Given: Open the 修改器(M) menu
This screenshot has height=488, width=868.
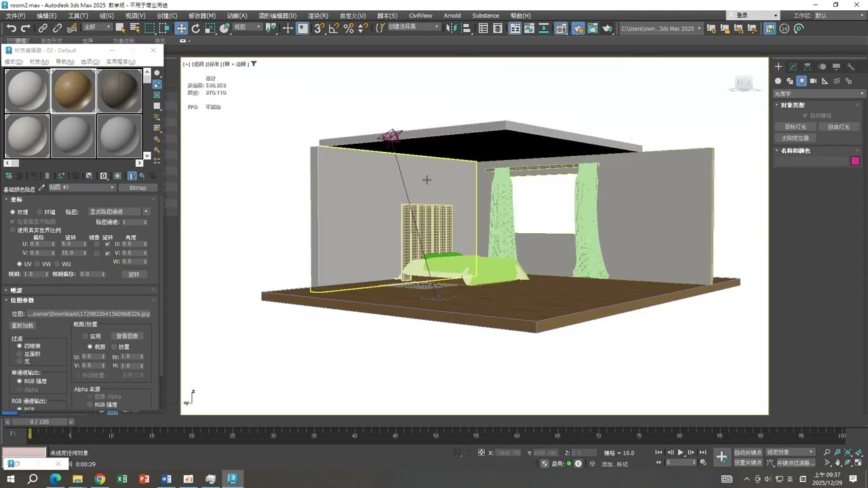Looking at the screenshot, I should click(x=202, y=15).
